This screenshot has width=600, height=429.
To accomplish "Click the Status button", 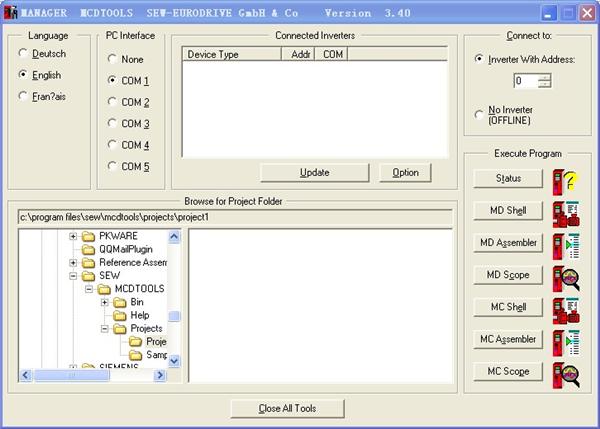I will click(x=508, y=178).
